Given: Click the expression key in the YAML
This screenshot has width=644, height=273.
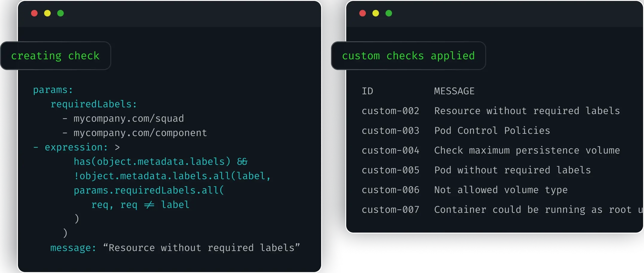Looking at the screenshot, I should click(x=76, y=147).
